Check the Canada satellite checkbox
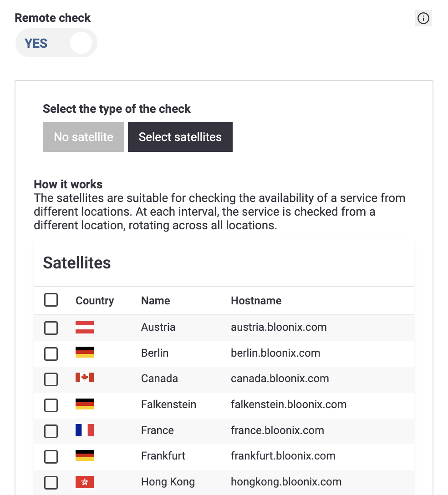This screenshot has height=495, width=448. click(51, 379)
